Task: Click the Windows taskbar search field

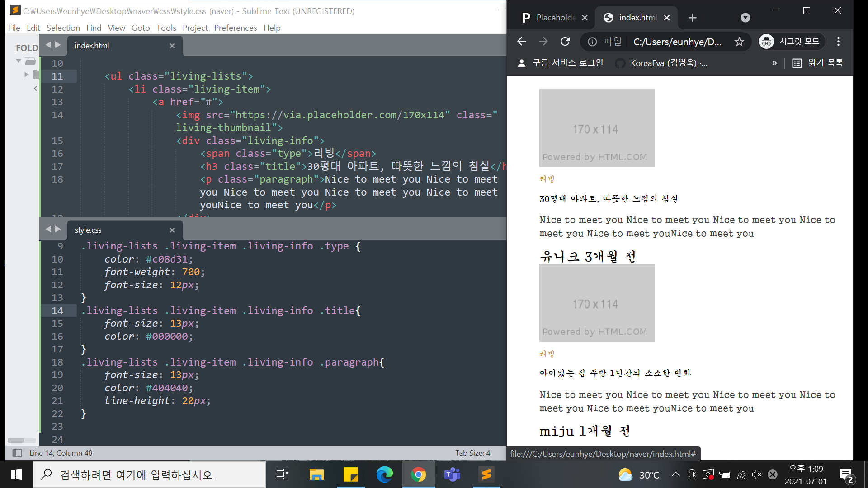Action: click(149, 474)
